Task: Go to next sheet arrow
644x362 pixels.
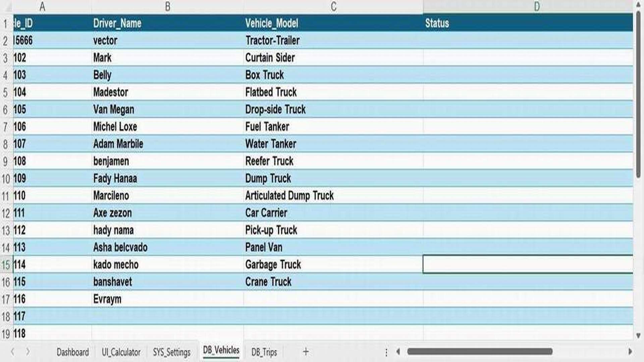Action: [x=28, y=352]
